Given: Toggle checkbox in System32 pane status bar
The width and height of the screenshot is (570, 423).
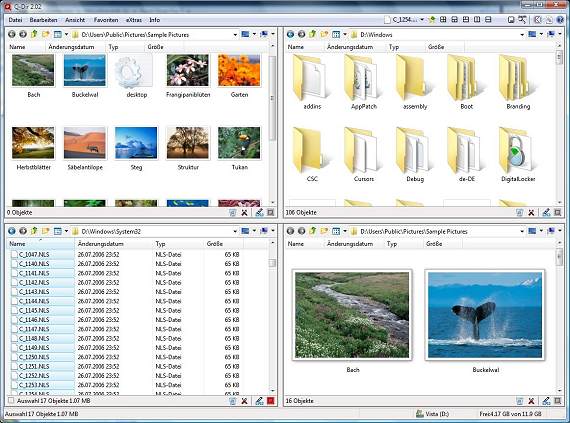Looking at the screenshot, I should coord(11,400).
